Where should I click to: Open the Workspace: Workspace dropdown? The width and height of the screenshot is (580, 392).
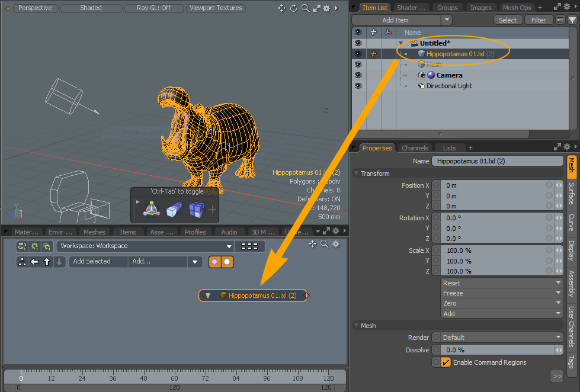point(145,246)
